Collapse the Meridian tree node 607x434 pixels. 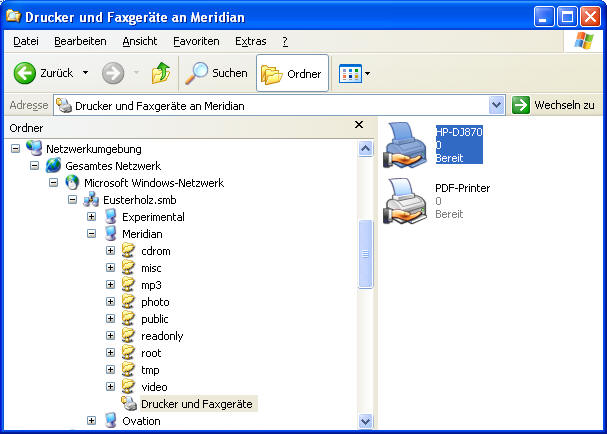tap(92, 234)
